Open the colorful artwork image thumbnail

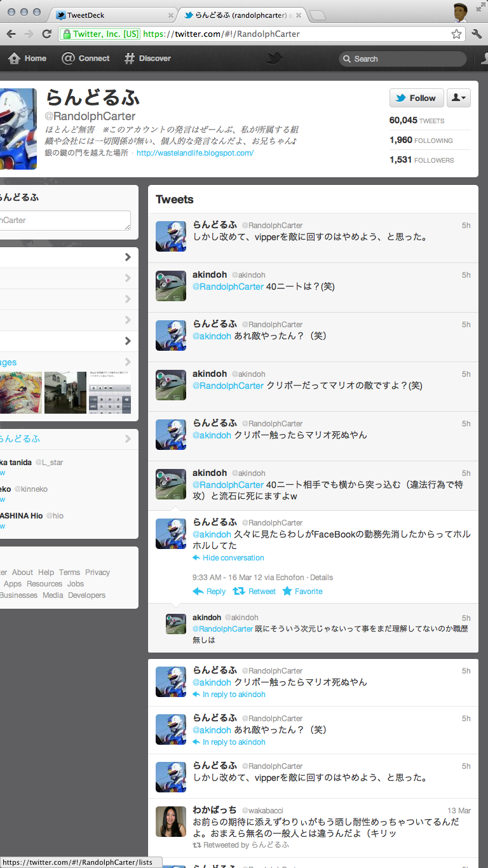pos(21,393)
